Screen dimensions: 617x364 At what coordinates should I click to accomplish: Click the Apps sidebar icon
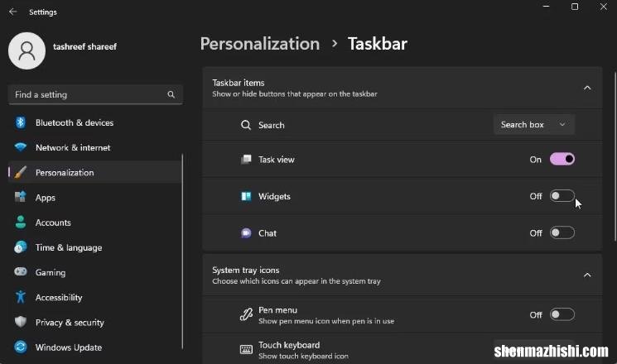pos(21,197)
